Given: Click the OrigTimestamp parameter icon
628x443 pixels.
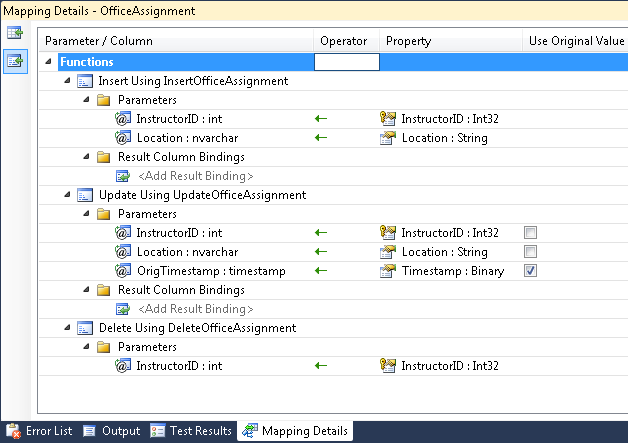Looking at the screenshot, I should [x=124, y=271].
